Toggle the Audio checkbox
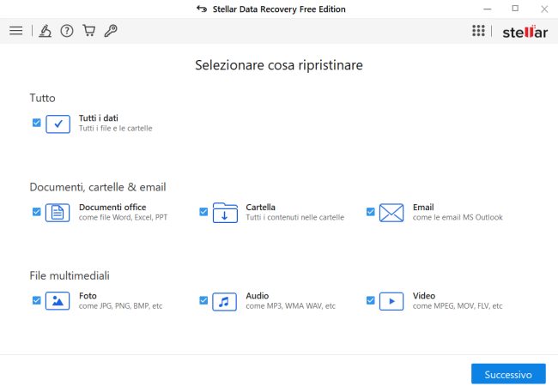 pos(203,300)
